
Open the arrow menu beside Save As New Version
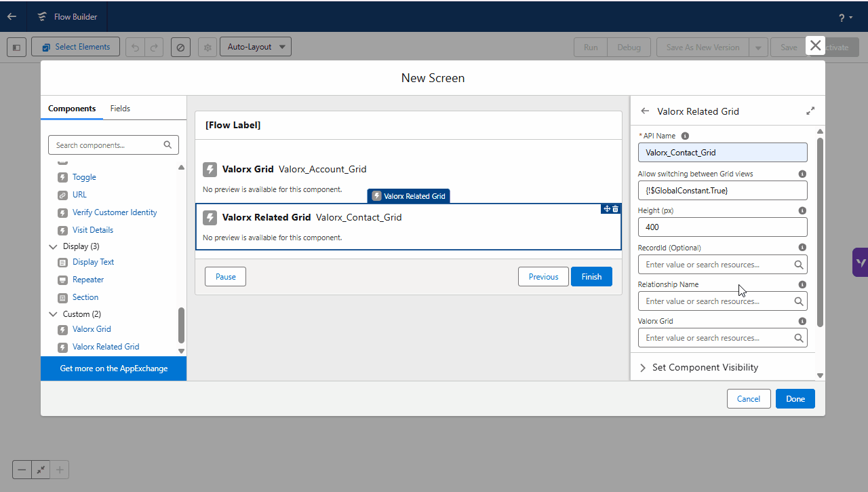pos(758,48)
